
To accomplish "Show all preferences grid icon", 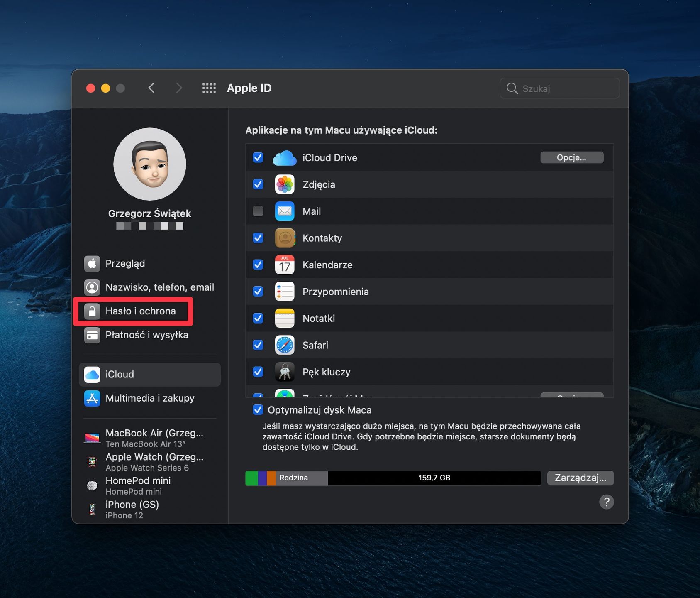I will 209,88.
